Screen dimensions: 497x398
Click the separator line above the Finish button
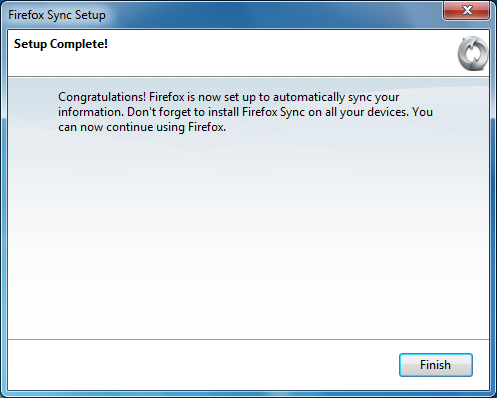[248, 340]
